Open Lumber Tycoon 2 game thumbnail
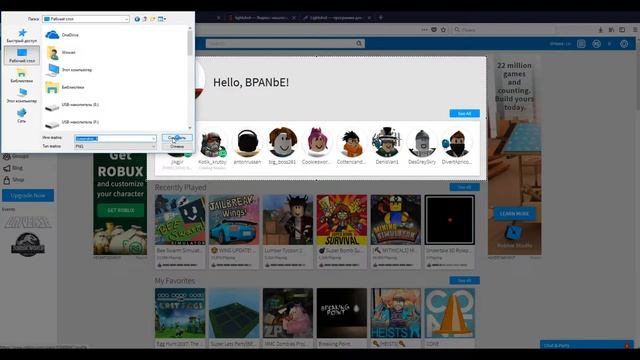Screen dimensions: 640x360 pyautogui.click(x=288, y=220)
